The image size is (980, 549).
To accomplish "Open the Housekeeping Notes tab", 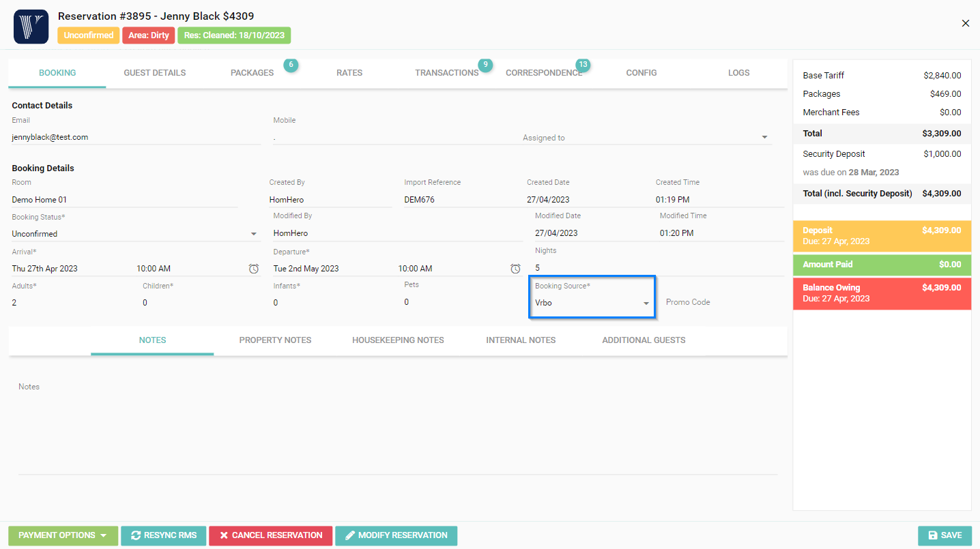I will [x=398, y=340].
